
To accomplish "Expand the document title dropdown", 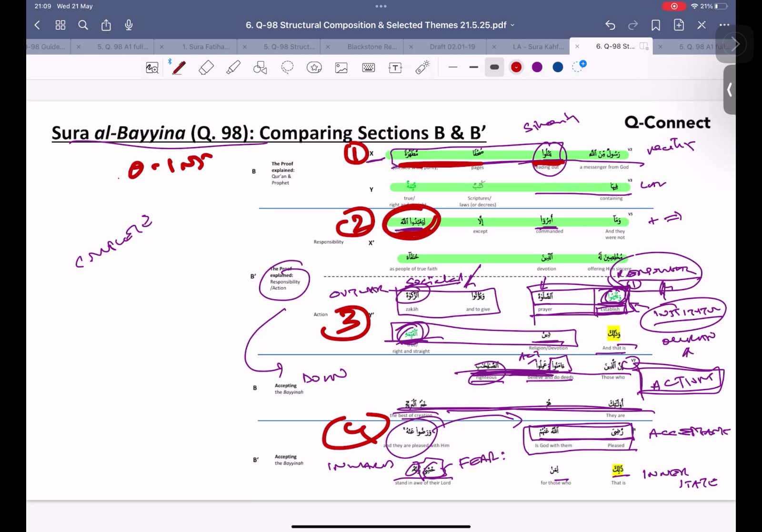I will click(513, 25).
